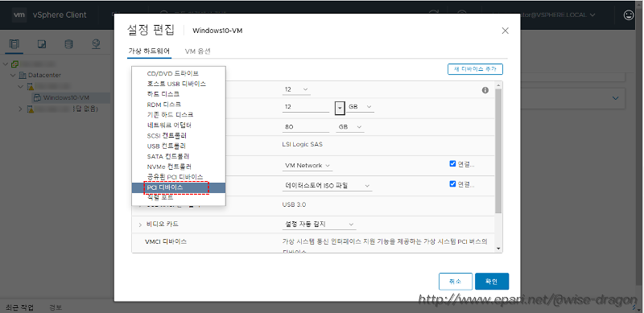Click the USB 3.0 value text

coord(294,204)
